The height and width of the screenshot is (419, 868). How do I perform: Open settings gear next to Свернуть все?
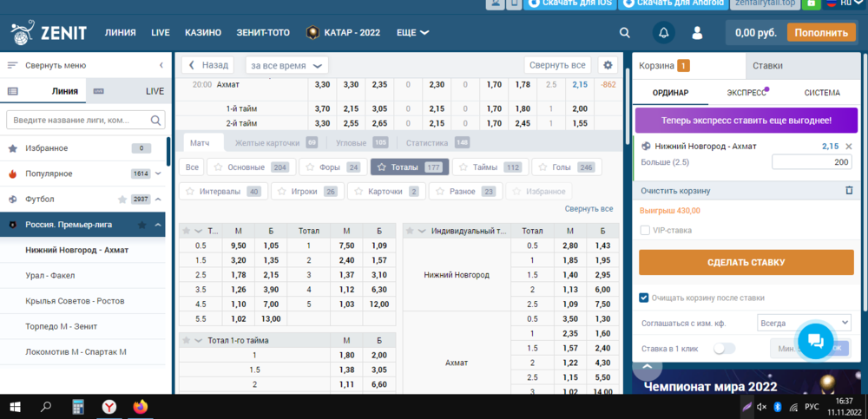pyautogui.click(x=608, y=65)
